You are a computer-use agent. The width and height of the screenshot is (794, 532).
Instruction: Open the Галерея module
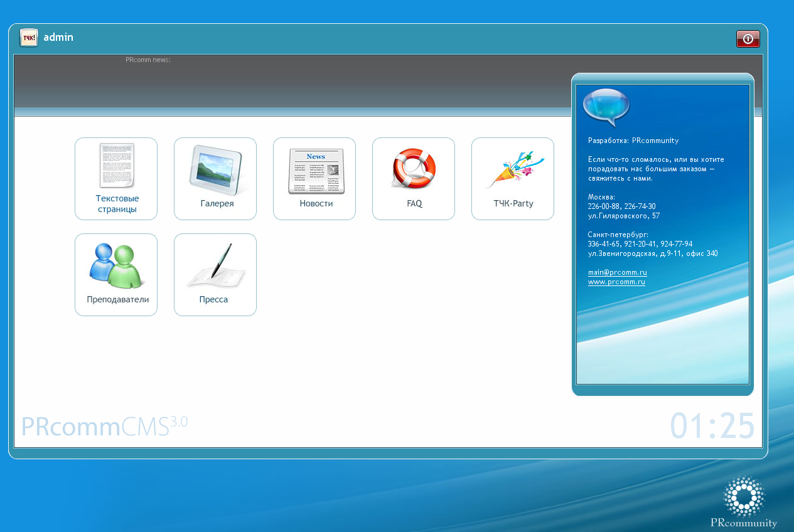(x=215, y=179)
